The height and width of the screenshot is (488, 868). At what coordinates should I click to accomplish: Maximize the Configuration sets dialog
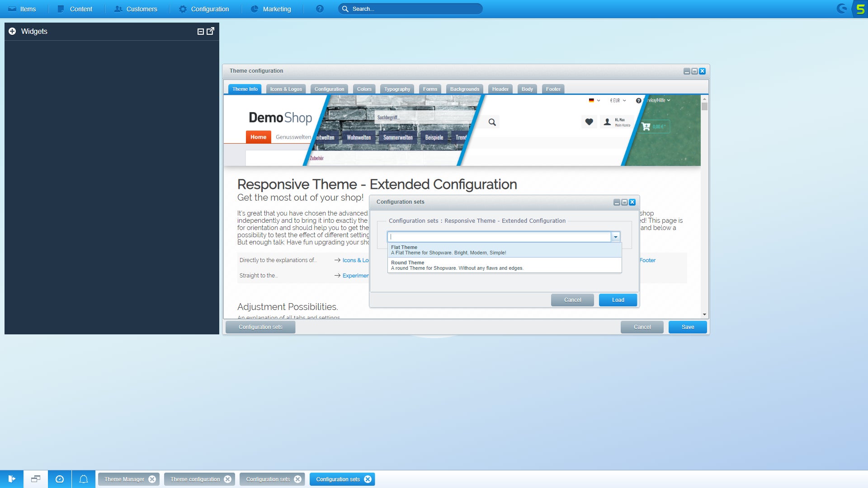(x=624, y=202)
